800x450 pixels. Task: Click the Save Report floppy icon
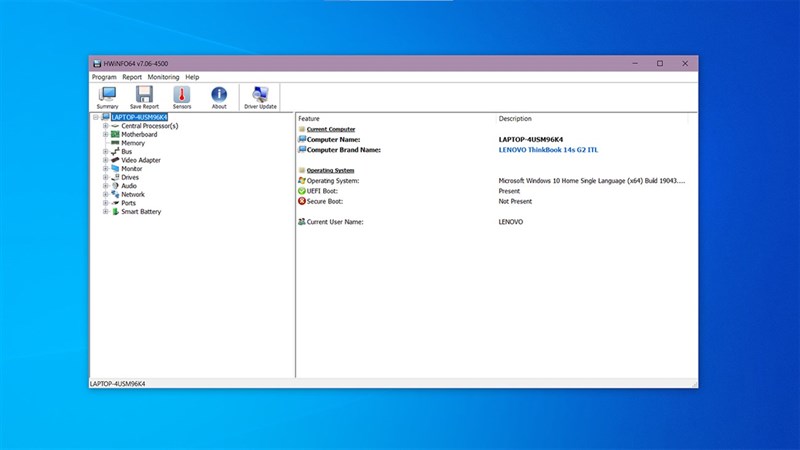pos(144,96)
